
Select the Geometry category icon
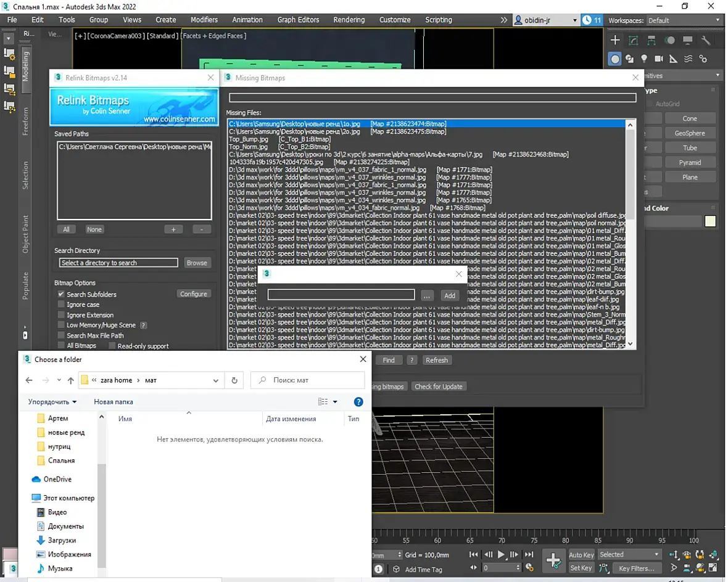click(x=614, y=59)
